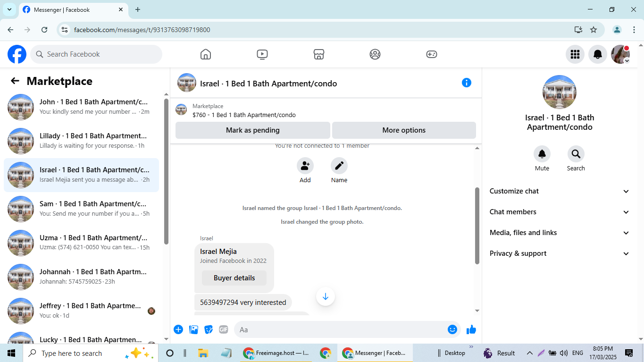Expand the Customize chat section

pos(560,191)
